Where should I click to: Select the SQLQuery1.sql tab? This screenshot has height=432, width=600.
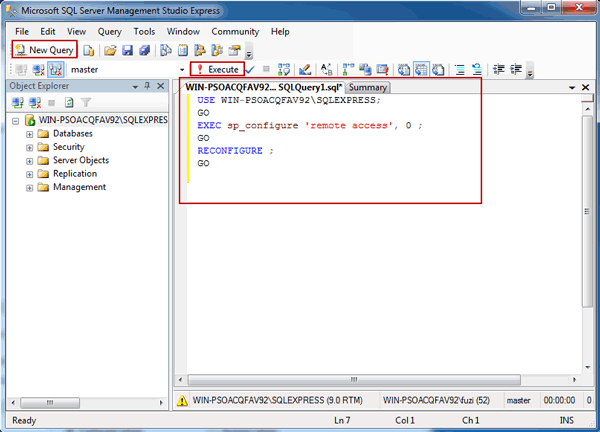(263, 87)
